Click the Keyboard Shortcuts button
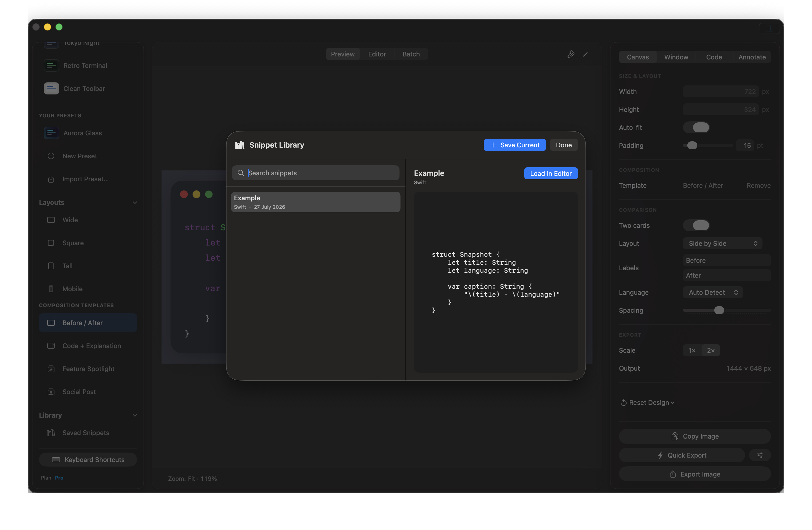Viewport: 812px width, 530px height. [88, 460]
